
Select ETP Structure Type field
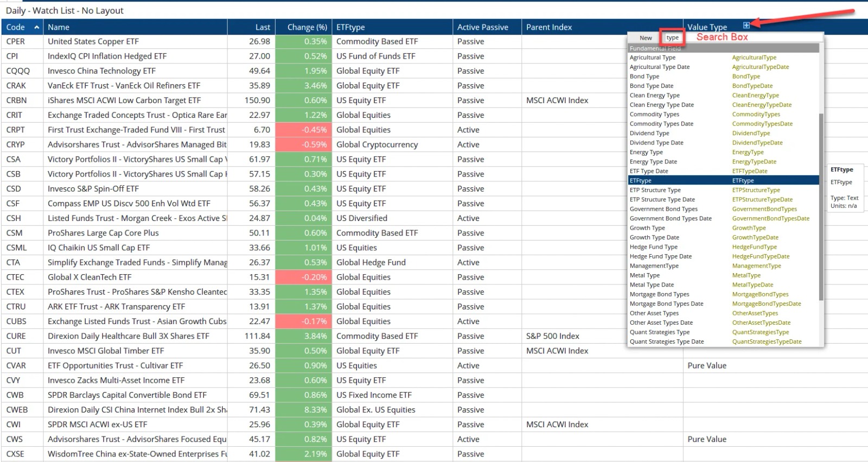pyautogui.click(x=723, y=190)
